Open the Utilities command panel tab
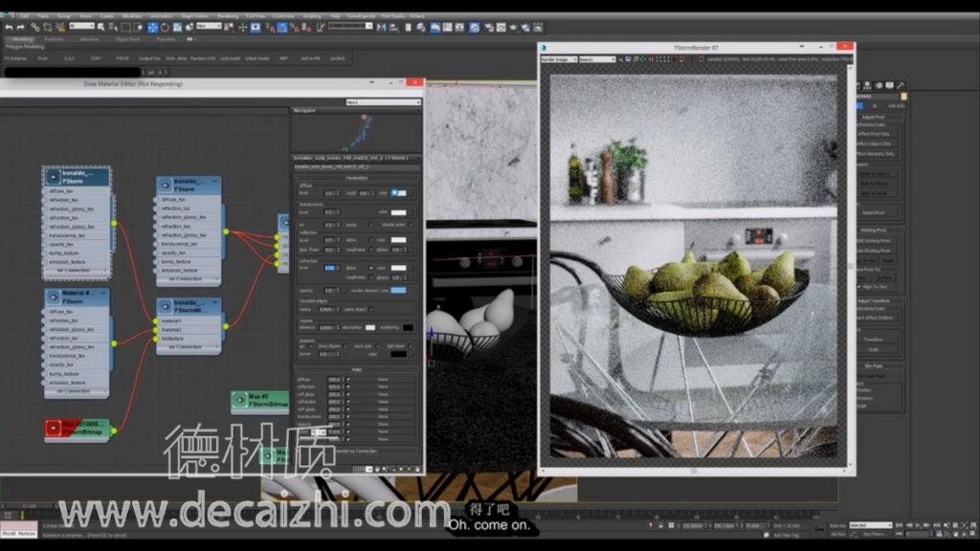 901,85
